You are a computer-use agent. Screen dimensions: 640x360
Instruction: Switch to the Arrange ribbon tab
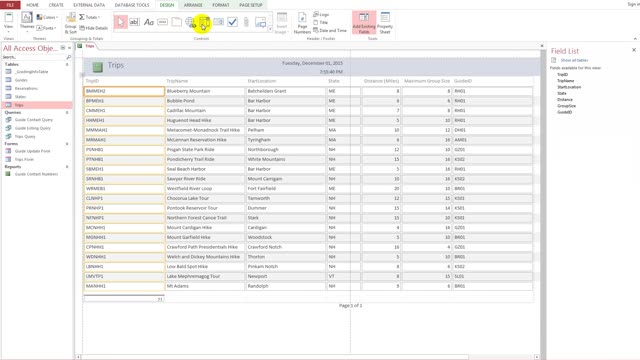point(193,5)
